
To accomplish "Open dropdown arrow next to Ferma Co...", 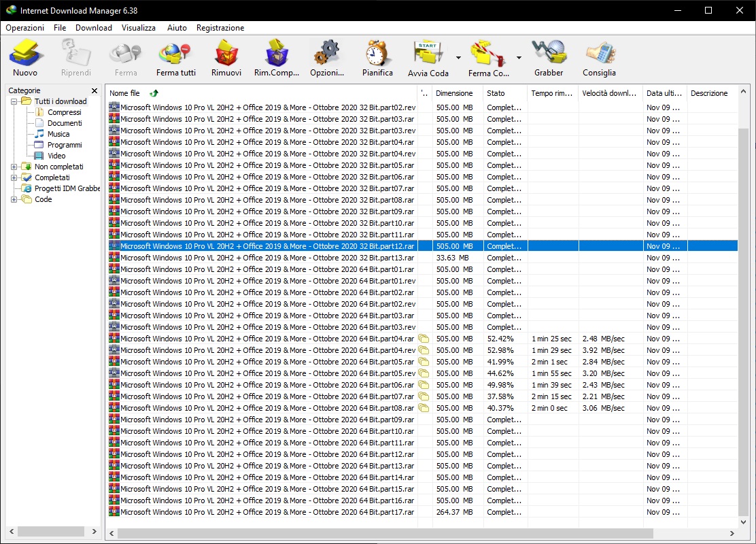I will pos(519,58).
